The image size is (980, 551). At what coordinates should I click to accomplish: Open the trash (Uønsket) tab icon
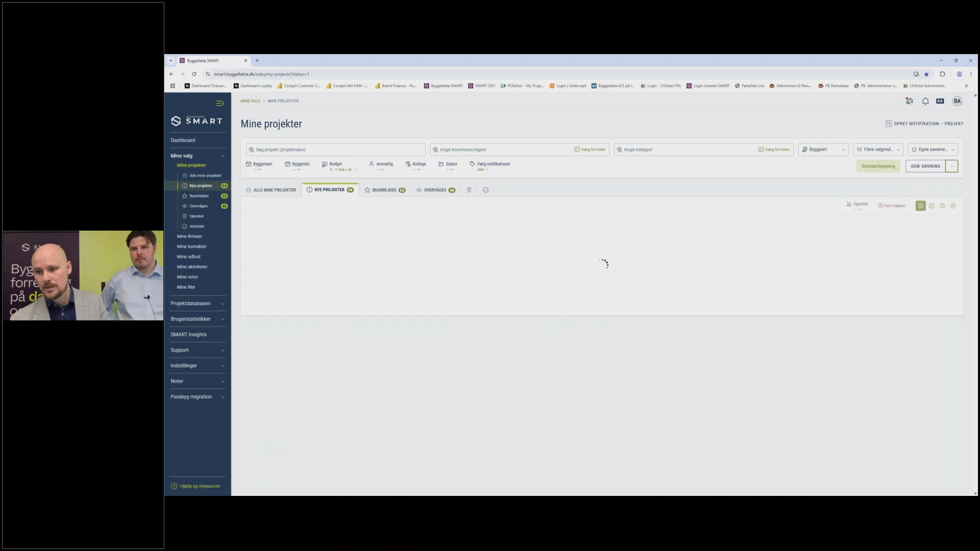(469, 190)
